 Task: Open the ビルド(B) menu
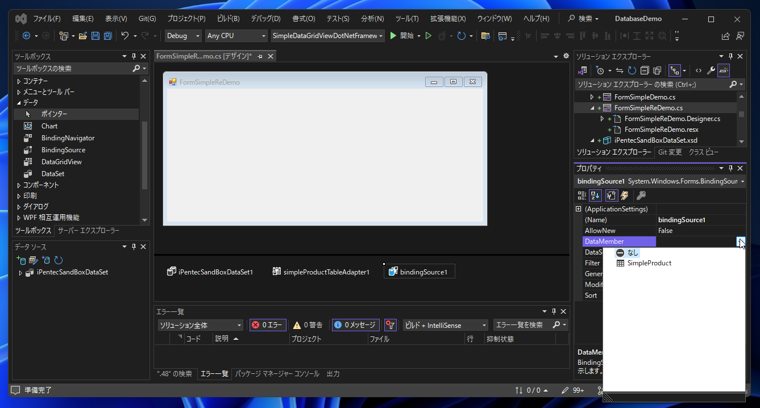pos(228,19)
